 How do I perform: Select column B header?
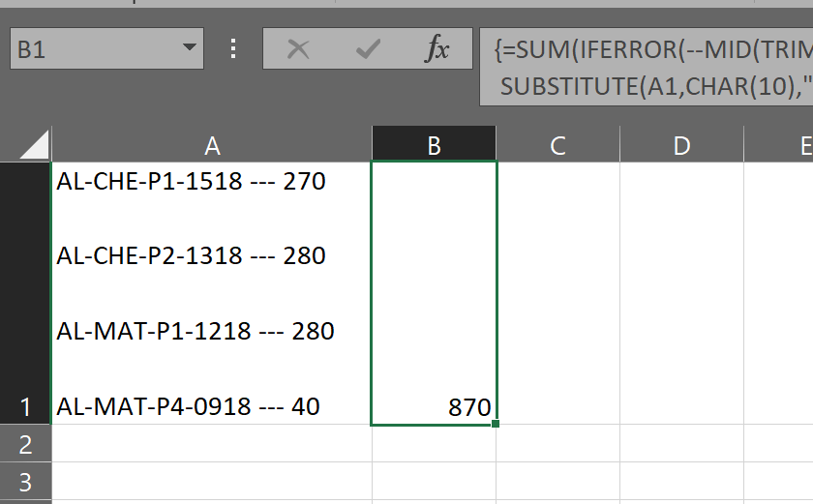pos(434,145)
